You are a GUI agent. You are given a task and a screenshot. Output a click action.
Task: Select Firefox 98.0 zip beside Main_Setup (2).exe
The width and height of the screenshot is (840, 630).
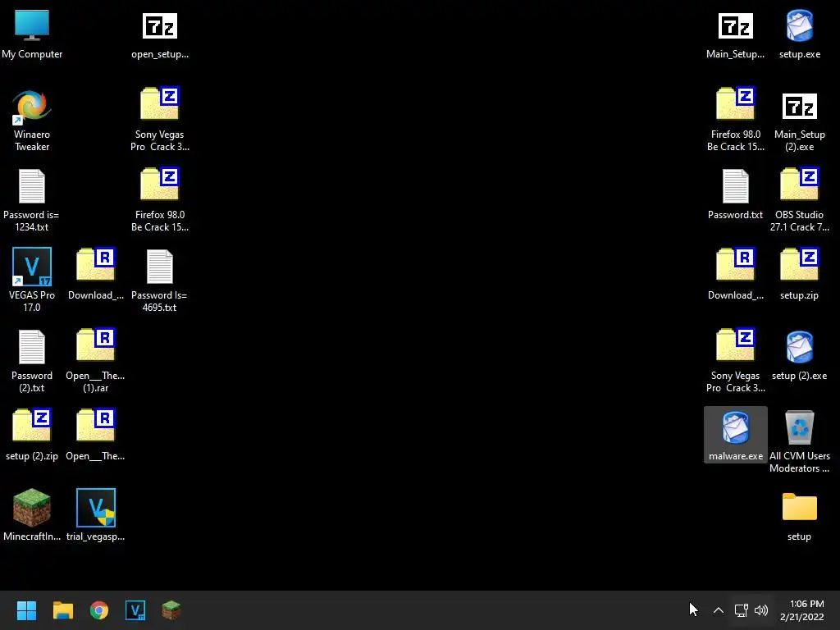[736, 121]
